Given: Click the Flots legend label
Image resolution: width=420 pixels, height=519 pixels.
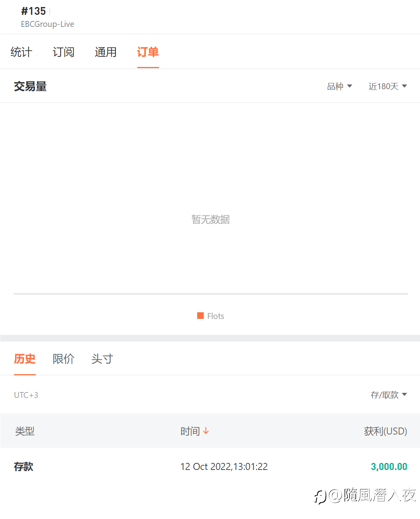Looking at the screenshot, I should [215, 316].
